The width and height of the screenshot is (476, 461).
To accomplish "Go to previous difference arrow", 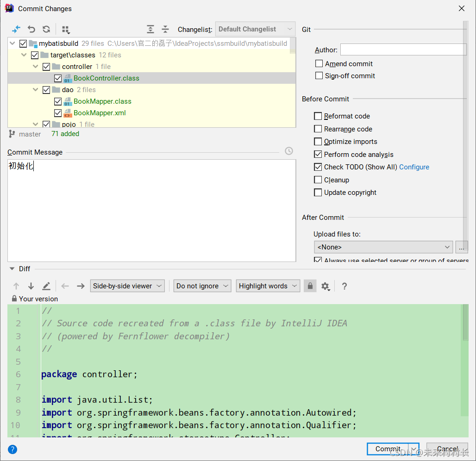I will tap(16, 286).
